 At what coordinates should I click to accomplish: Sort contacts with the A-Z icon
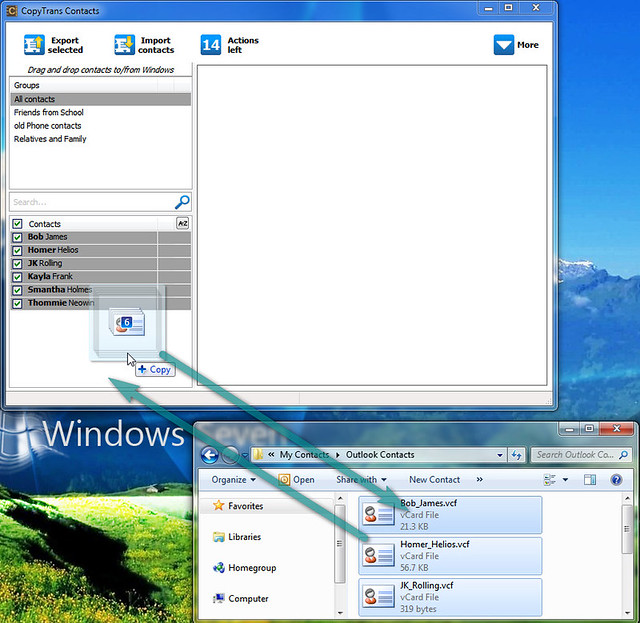pos(182,223)
